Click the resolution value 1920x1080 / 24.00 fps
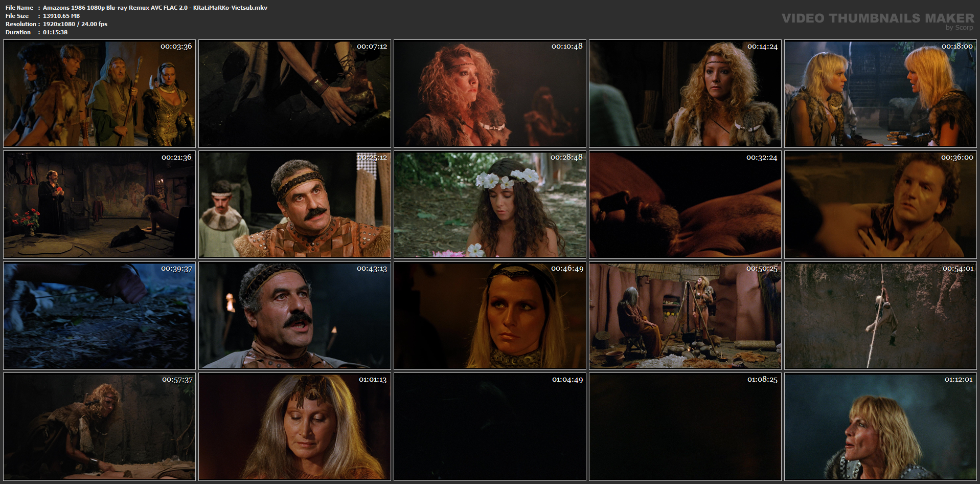980x484 pixels. (x=75, y=24)
